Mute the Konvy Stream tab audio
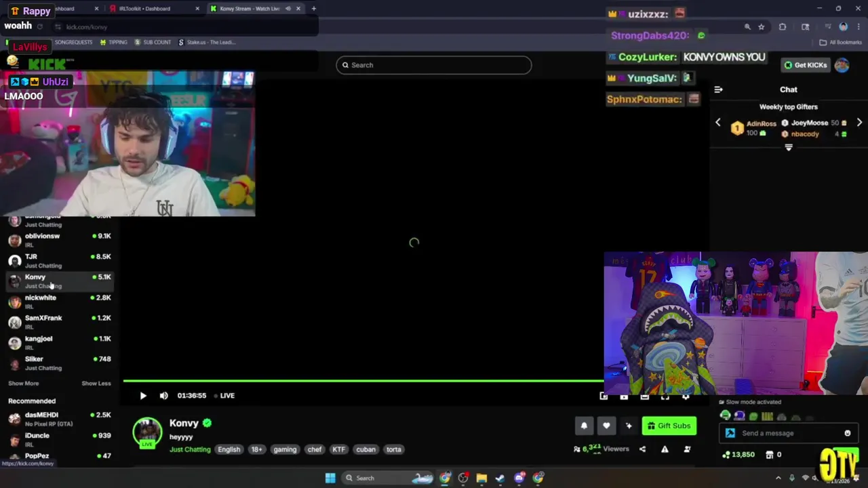 [288, 9]
